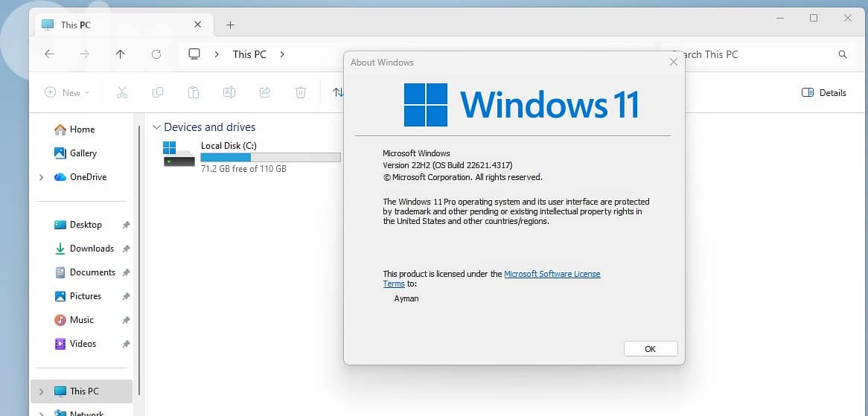The width and height of the screenshot is (868, 416).
Task: Click the Cut scissors icon in toolbar
Action: (122, 92)
